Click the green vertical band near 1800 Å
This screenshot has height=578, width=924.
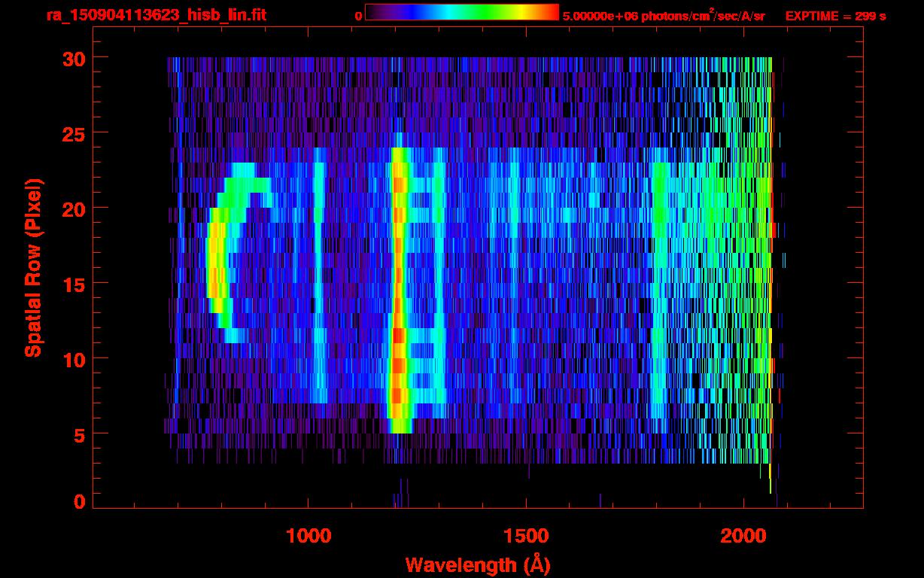pyautogui.click(x=660, y=290)
